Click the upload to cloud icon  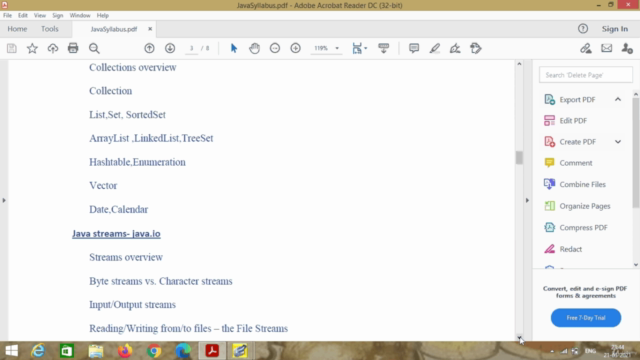pos(53,48)
